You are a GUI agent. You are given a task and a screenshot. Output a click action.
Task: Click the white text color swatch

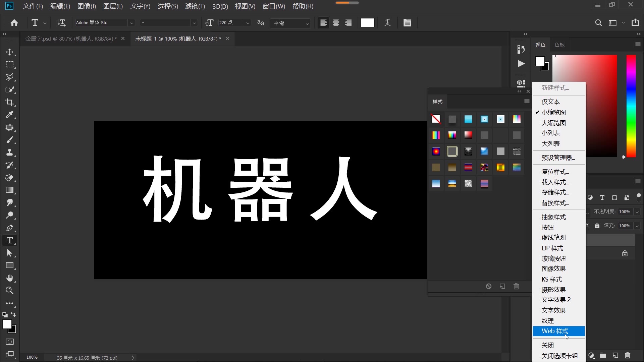(367, 22)
